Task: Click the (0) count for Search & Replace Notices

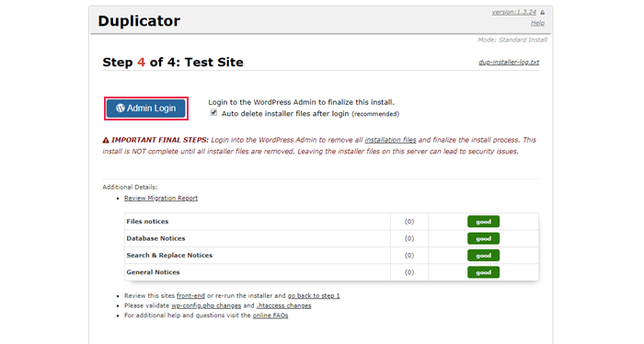Action: tap(409, 255)
